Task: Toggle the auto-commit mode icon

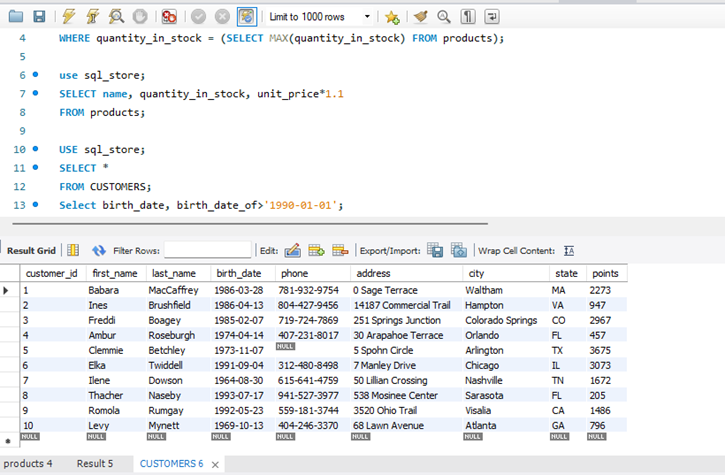Action: (x=247, y=17)
